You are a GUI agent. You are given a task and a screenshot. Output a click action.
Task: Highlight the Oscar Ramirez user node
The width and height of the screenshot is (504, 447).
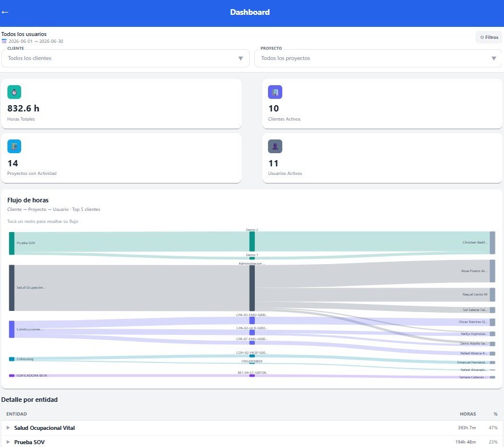pyautogui.click(x=493, y=322)
